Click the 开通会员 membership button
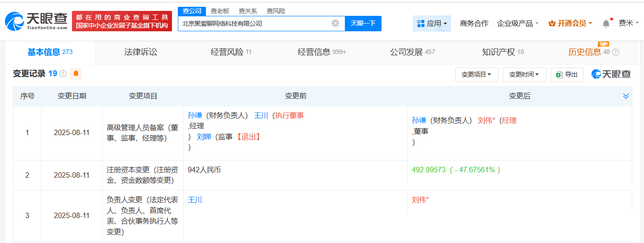Screen dimensions: 644x243 click(570, 23)
